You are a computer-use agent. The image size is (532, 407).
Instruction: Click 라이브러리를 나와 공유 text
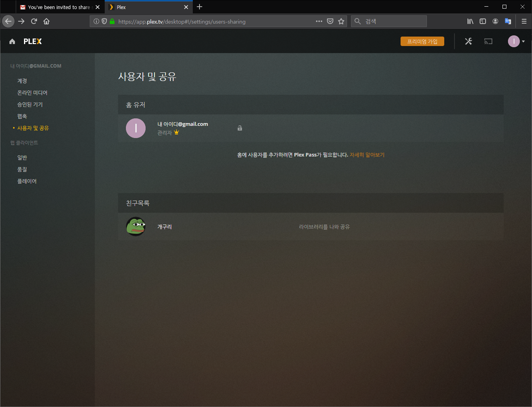324,227
